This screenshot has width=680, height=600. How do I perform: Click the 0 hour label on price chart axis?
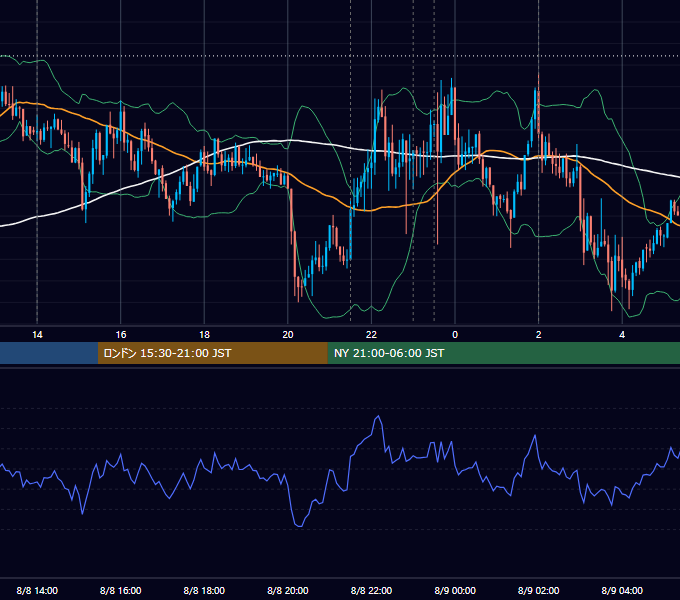pyautogui.click(x=455, y=335)
